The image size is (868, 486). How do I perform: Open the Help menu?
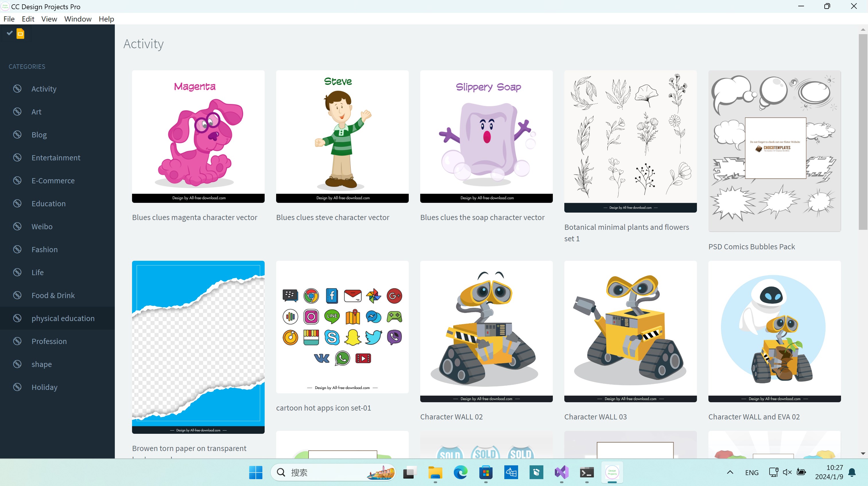[x=106, y=19]
